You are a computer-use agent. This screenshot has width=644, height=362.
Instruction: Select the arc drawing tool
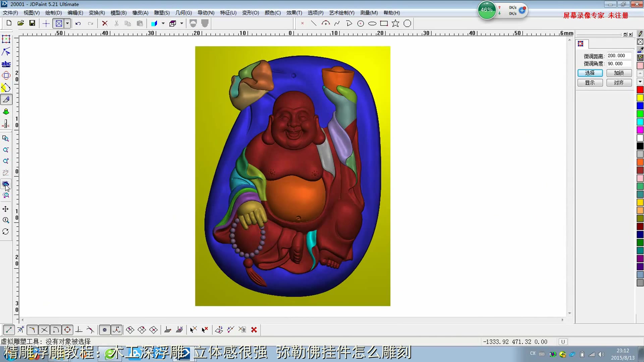pos(325,23)
